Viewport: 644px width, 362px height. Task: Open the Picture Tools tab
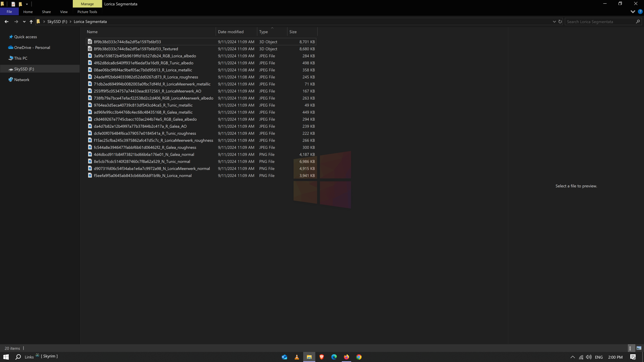click(87, 12)
